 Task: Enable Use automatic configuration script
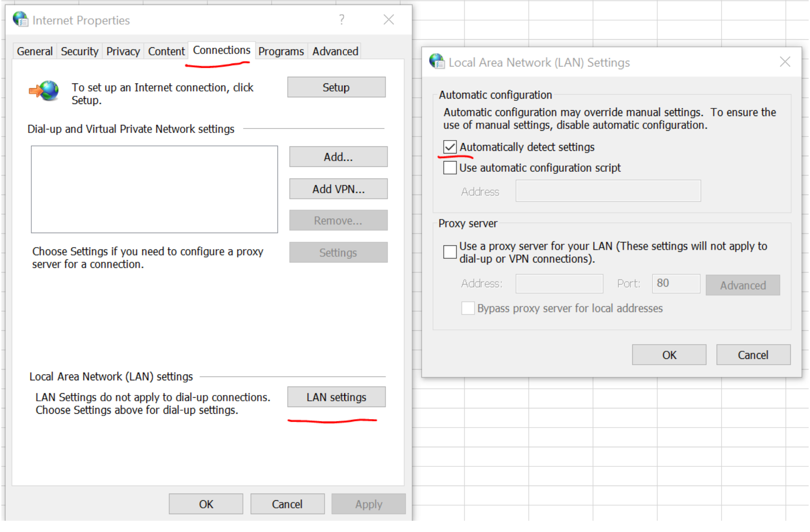tap(450, 168)
